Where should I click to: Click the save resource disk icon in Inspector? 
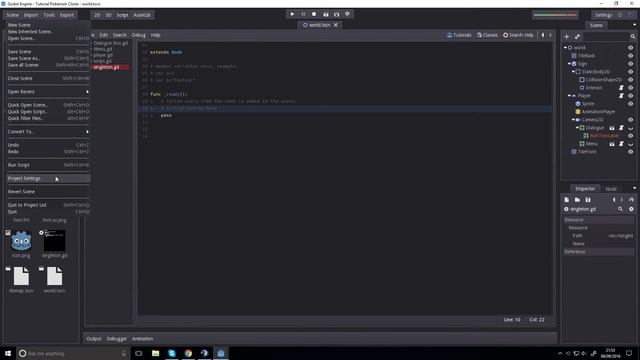click(x=588, y=200)
